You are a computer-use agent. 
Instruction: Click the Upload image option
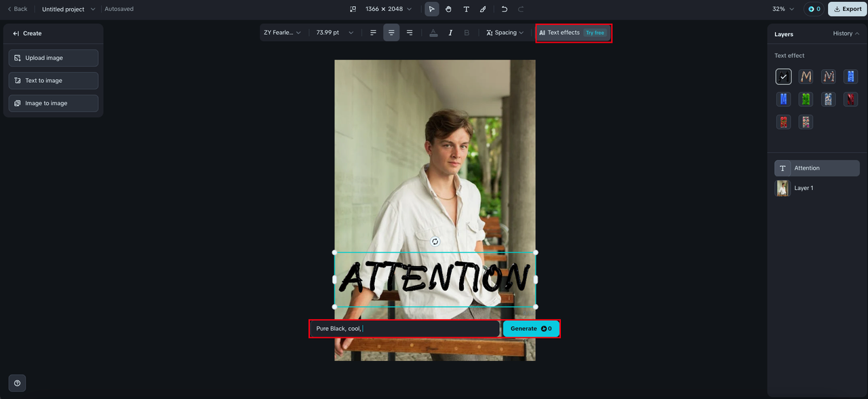pos(54,58)
